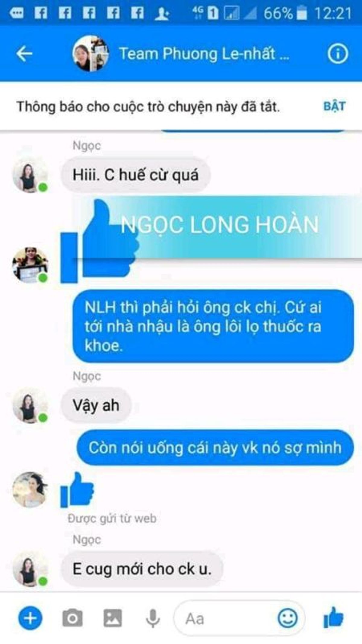Viewport: 362px width, 644px height.
Task: Open the plus more-options button
Action: click(30, 618)
